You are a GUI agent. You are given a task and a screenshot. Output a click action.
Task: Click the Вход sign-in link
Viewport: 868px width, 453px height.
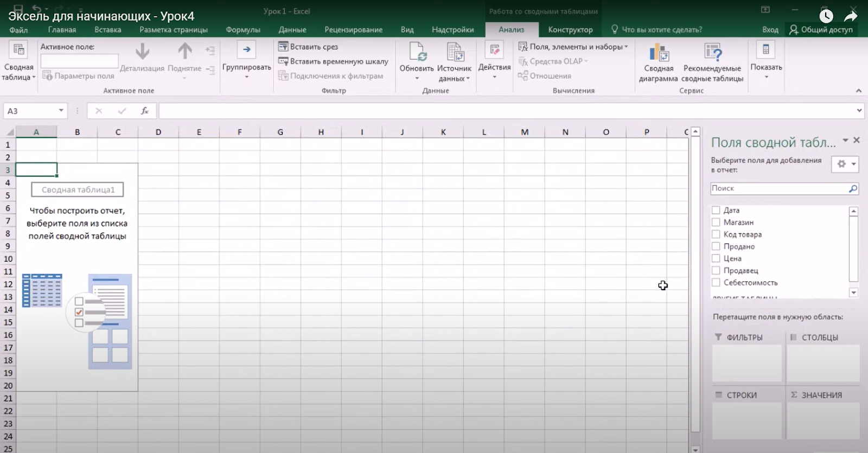(770, 30)
